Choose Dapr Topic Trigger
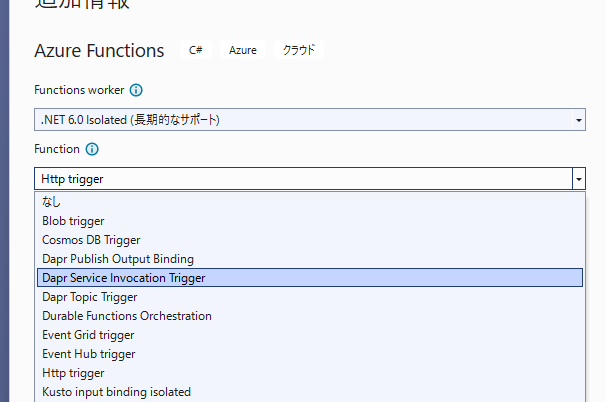The width and height of the screenshot is (606, 402). (x=90, y=297)
